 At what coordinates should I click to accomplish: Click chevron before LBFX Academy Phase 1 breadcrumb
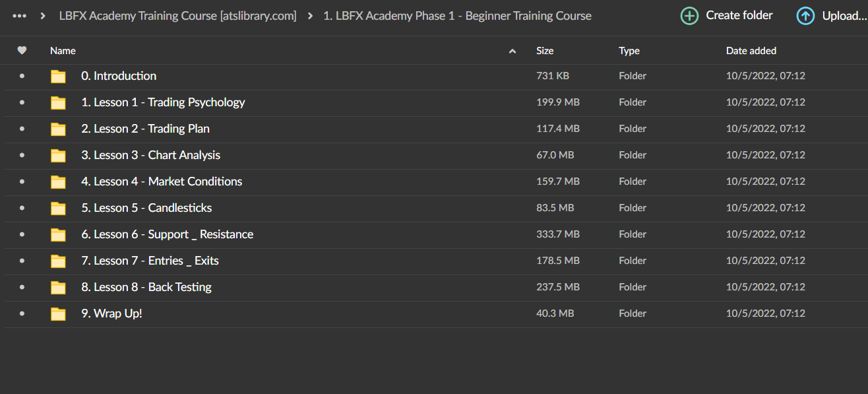pyautogui.click(x=310, y=16)
